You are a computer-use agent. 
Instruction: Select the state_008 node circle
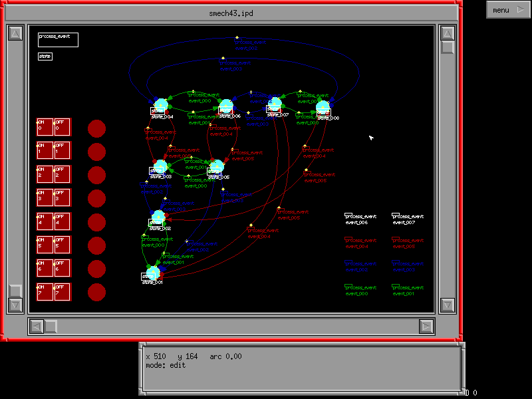(x=323, y=107)
